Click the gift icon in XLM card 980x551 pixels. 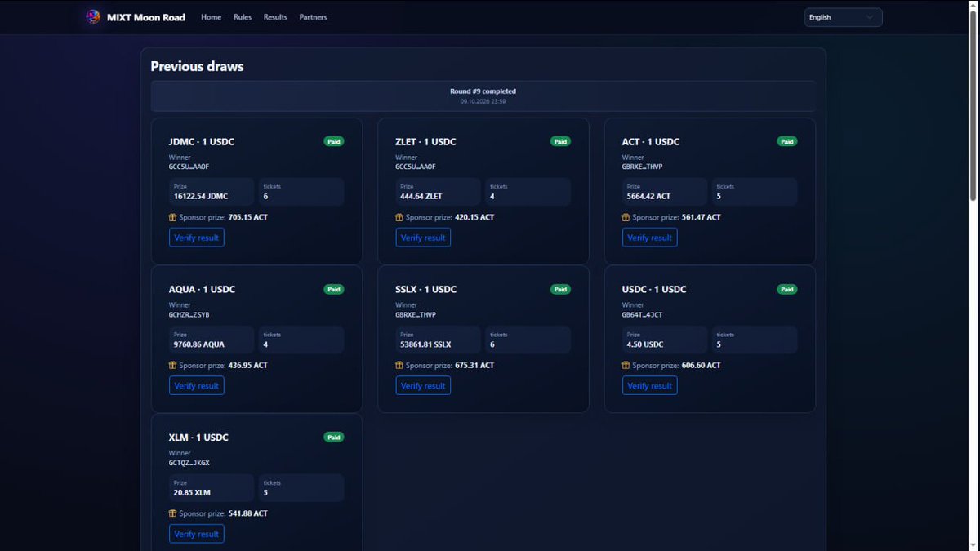click(x=172, y=513)
